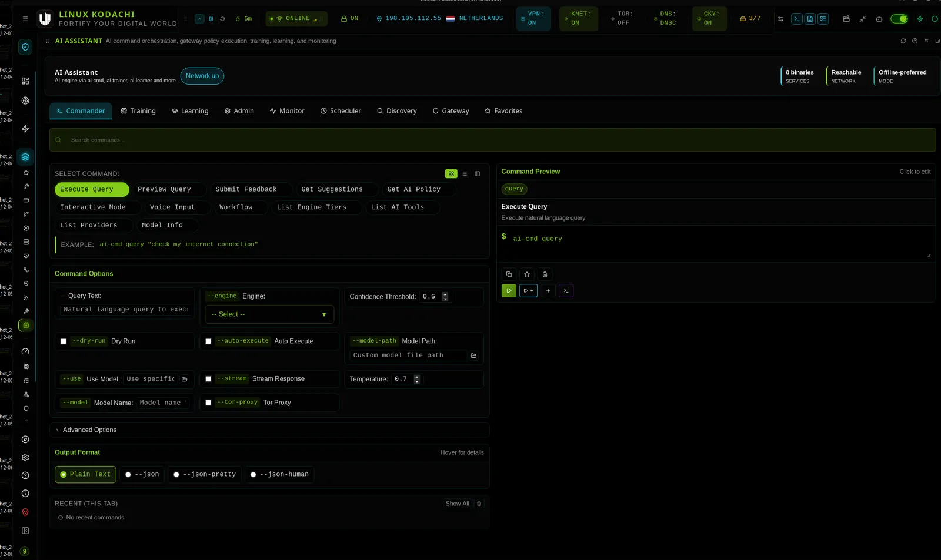Image resolution: width=941 pixels, height=560 pixels.
Task: Click the lightning bolt icon in sidebar
Action: 25,129
